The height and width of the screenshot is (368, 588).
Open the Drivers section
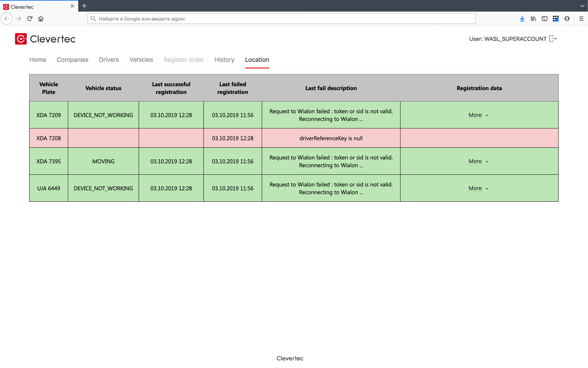(109, 60)
